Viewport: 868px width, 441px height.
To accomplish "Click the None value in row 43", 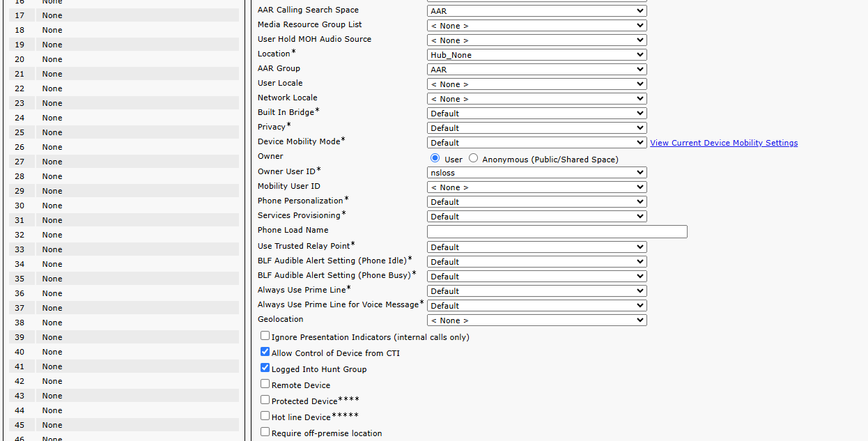I will coord(52,396).
